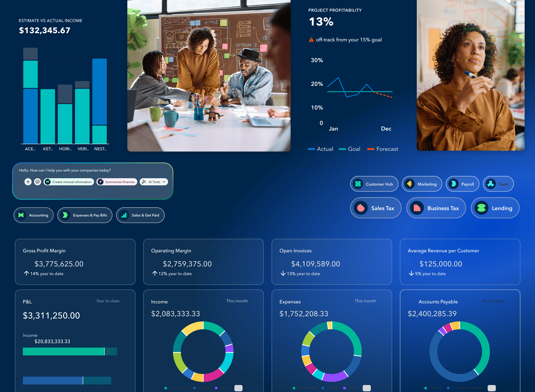Click the Summarize finances chip
The image size is (535, 392).
[x=117, y=182]
